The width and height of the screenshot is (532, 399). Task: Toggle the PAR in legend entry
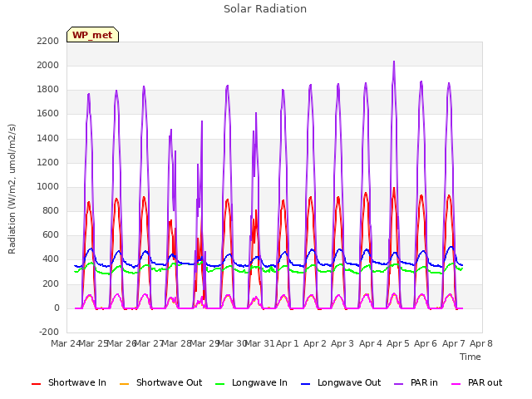pos(416,382)
